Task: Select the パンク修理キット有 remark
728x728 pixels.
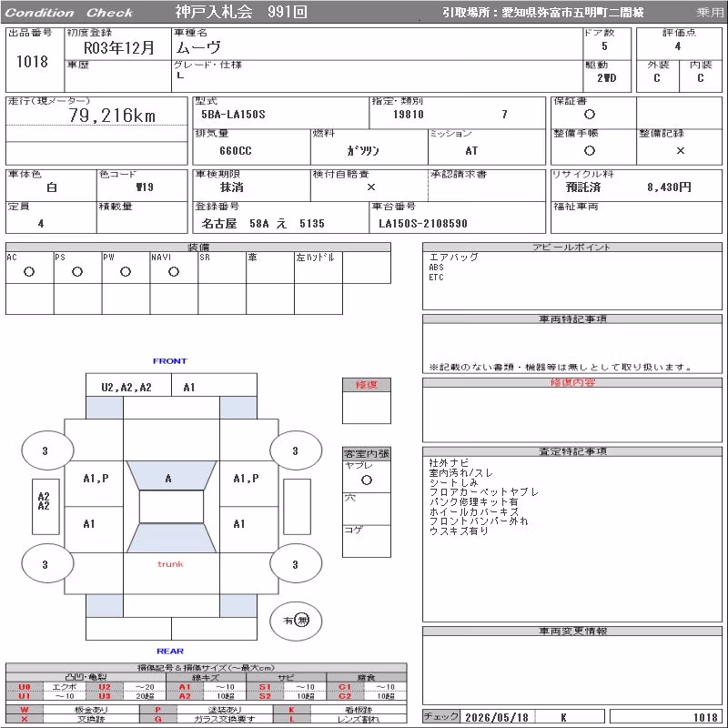Action: [x=473, y=502]
